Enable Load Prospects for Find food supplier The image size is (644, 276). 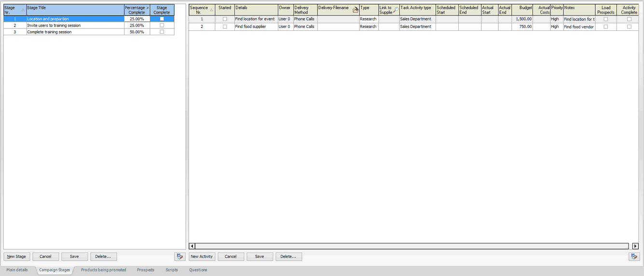(x=606, y=27)
